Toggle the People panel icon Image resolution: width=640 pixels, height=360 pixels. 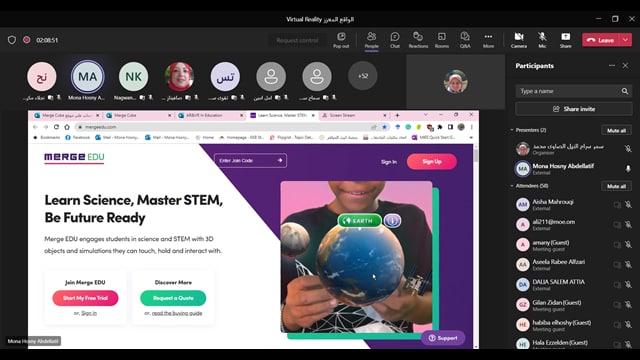click(371, 40)
